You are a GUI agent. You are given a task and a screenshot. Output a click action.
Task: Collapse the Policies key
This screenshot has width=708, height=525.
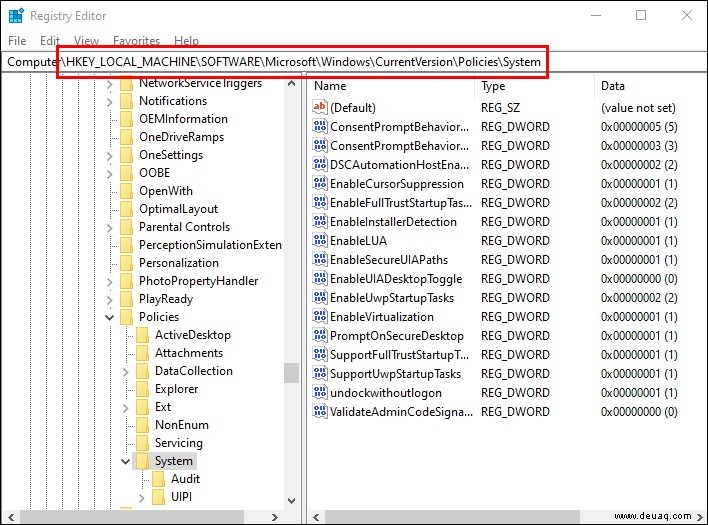tap(109, 317)
